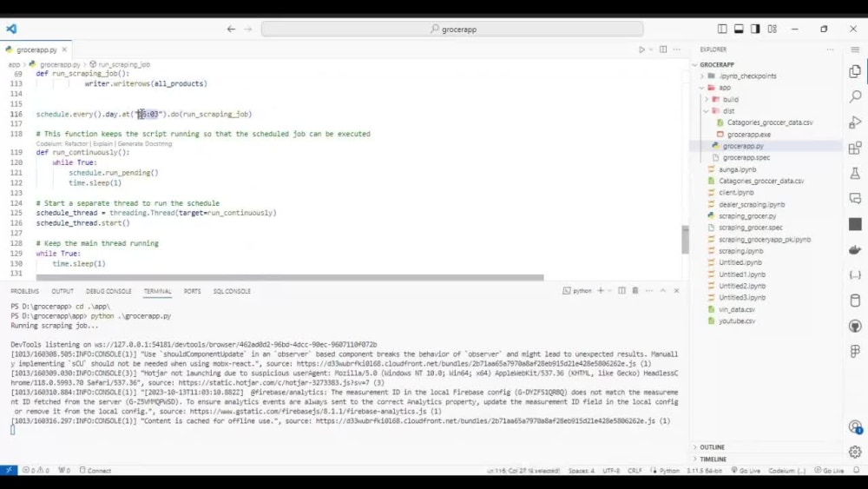Go forward with the right arrow
The width and height of the screenshot is (868, 489).
click(x=248, y=29)
